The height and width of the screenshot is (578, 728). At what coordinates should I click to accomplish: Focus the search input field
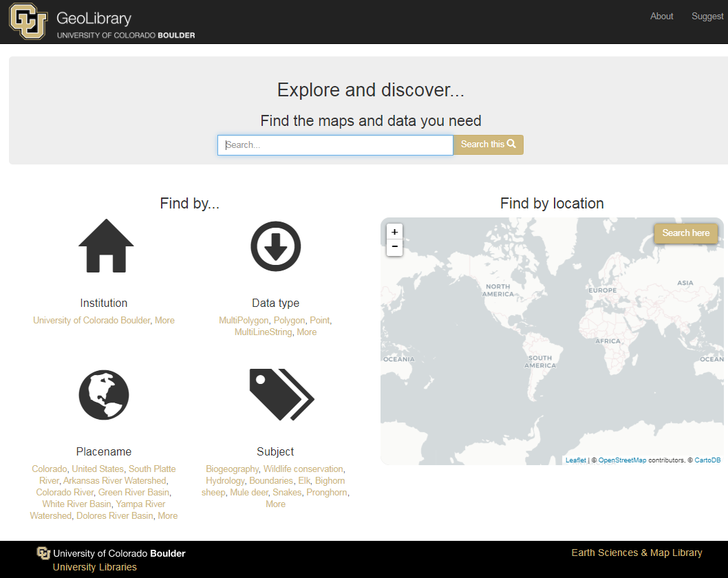pos(335,145)
